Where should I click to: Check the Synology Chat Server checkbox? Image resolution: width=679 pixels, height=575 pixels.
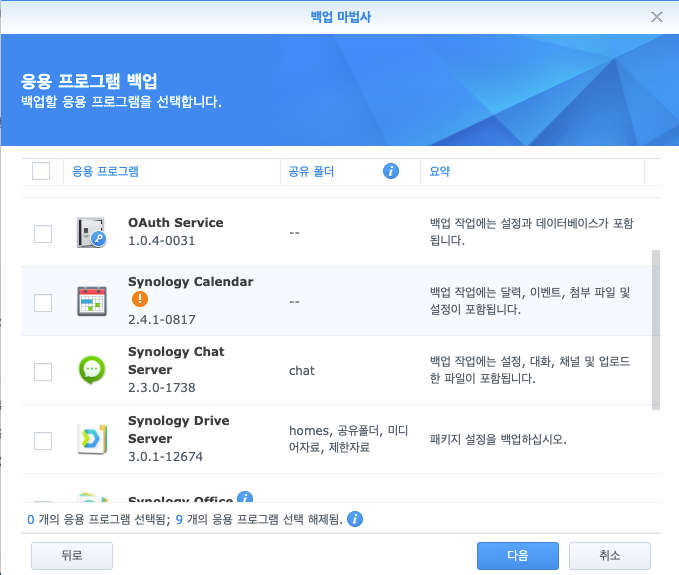coord(43,371)
